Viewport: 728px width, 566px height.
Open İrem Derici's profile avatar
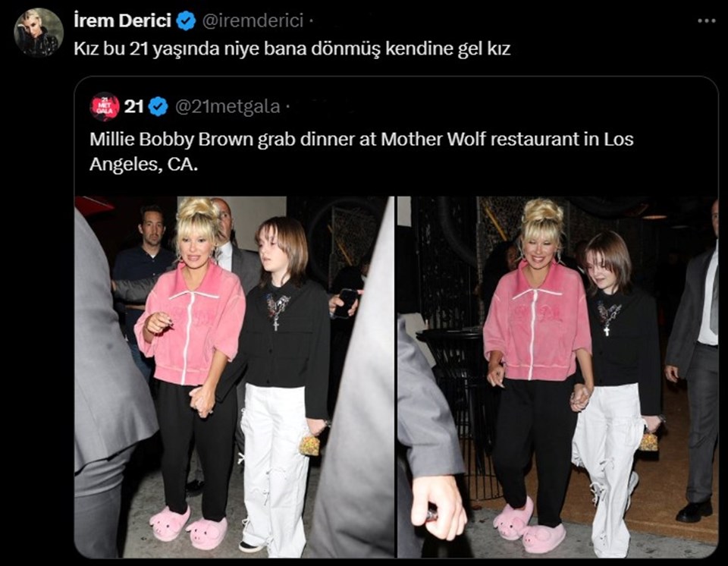[39, 32]
